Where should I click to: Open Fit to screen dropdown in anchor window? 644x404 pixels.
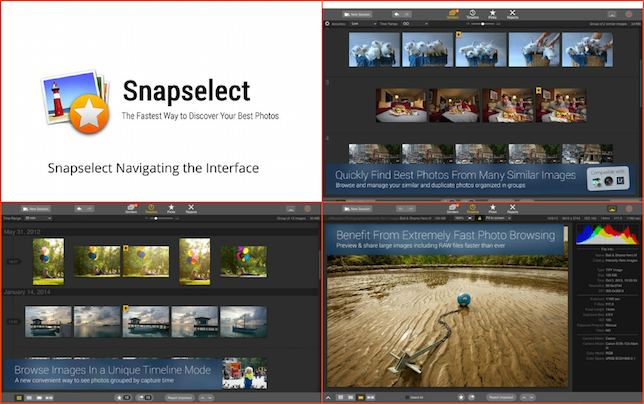point(498,218)
